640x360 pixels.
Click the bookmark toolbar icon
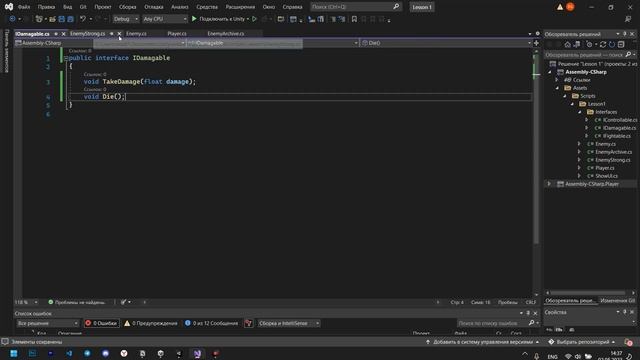coord(354,19)
